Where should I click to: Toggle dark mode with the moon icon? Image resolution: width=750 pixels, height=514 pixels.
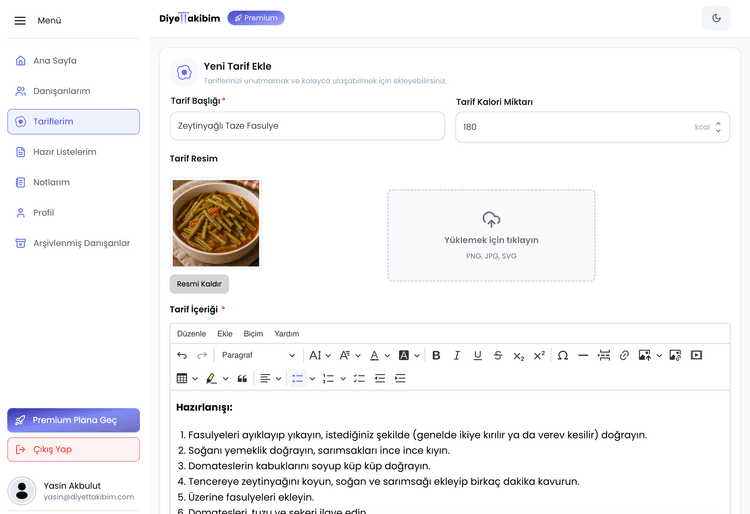pyautogui.click(x=717, y=18)
